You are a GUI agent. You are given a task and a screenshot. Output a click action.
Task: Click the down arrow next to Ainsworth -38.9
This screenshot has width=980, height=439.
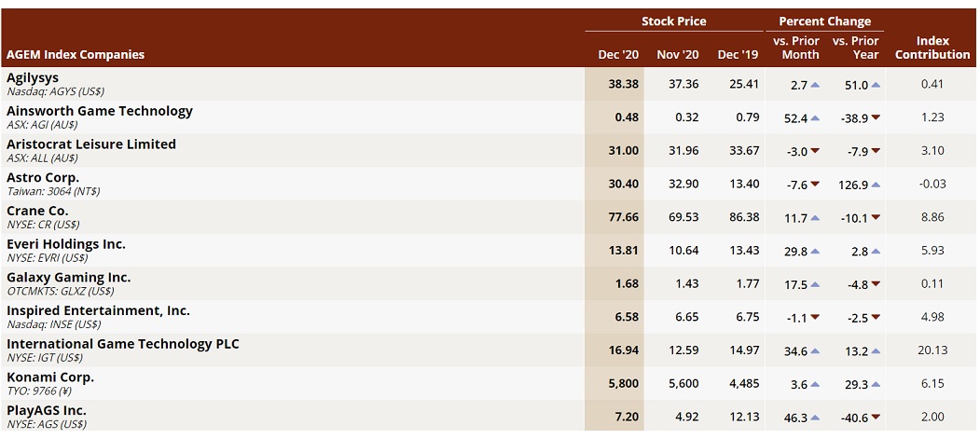coord(875,118)
